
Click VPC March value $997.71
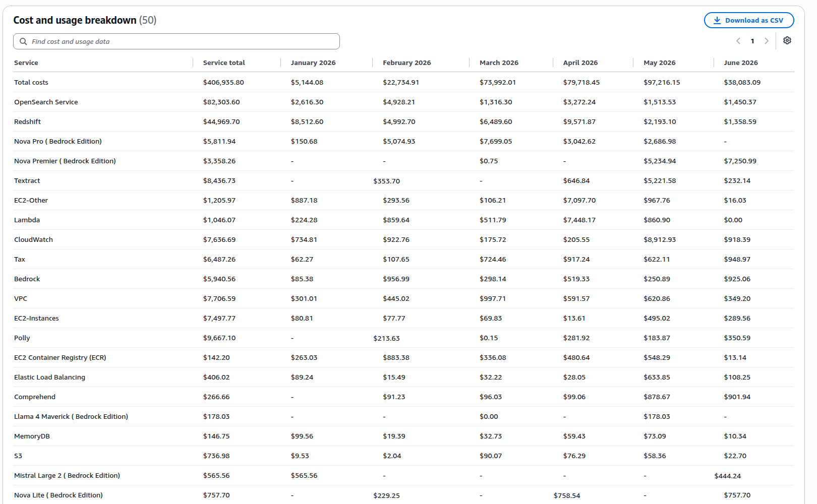tap(493, 298)
